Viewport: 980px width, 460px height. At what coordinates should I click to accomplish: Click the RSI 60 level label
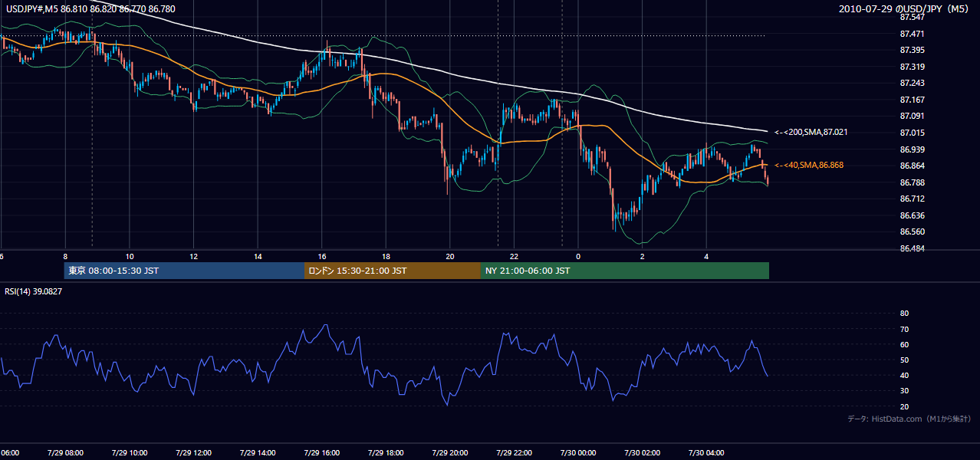[x=904, y=344]
